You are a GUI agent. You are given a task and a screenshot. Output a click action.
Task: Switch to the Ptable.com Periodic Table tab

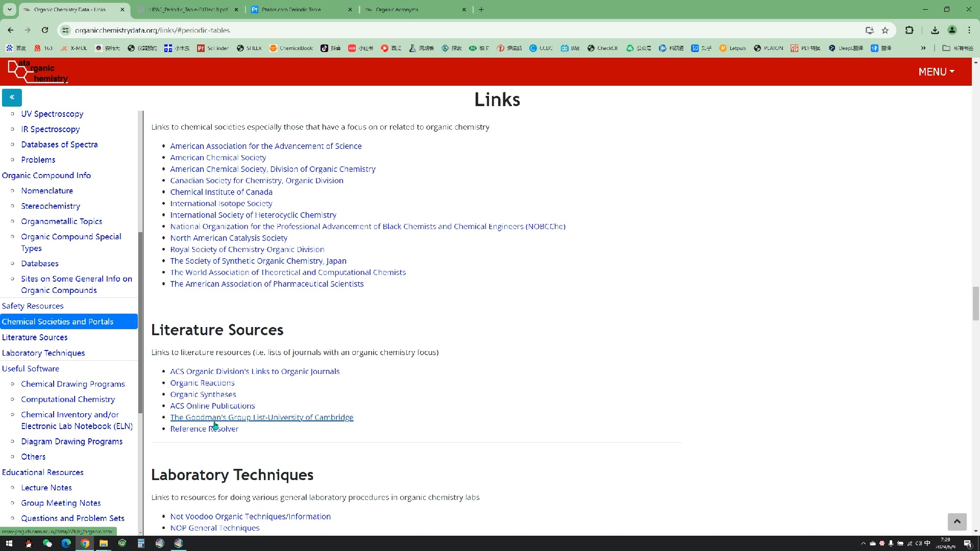(301, 9)
